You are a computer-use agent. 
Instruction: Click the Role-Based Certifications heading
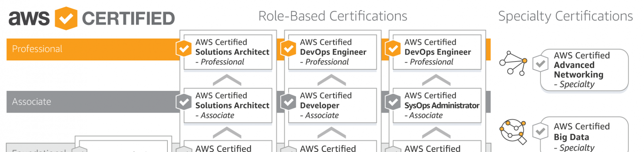pos(333,16)
